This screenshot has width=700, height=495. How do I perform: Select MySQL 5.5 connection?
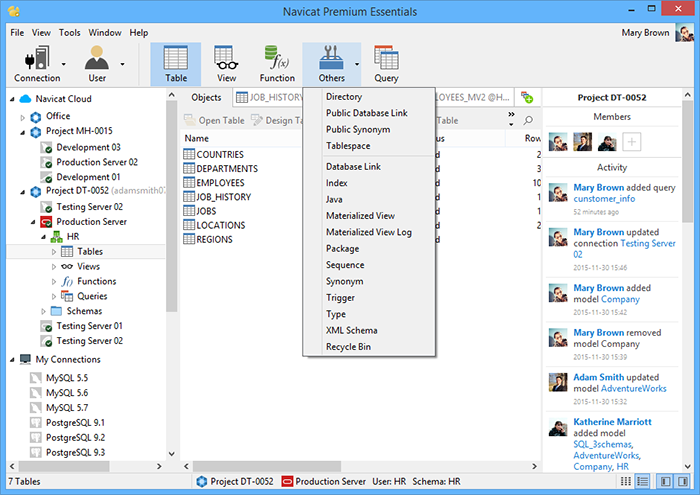pos(67,378)
